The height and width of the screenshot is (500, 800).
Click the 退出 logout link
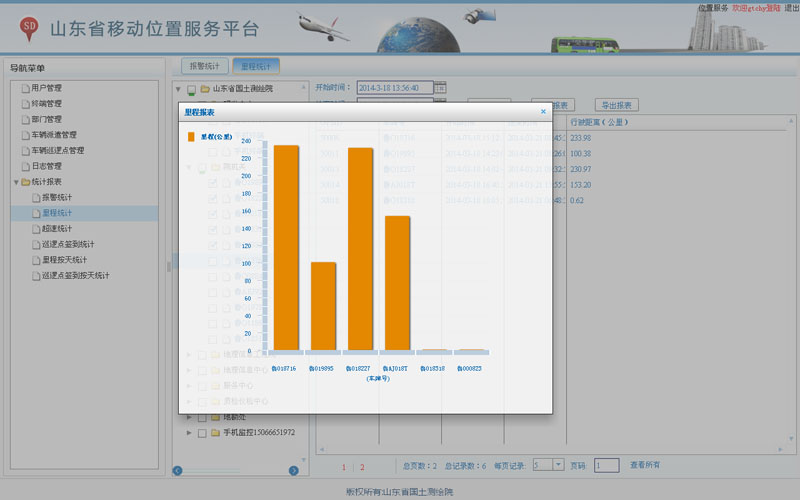[x=791, y=8]
